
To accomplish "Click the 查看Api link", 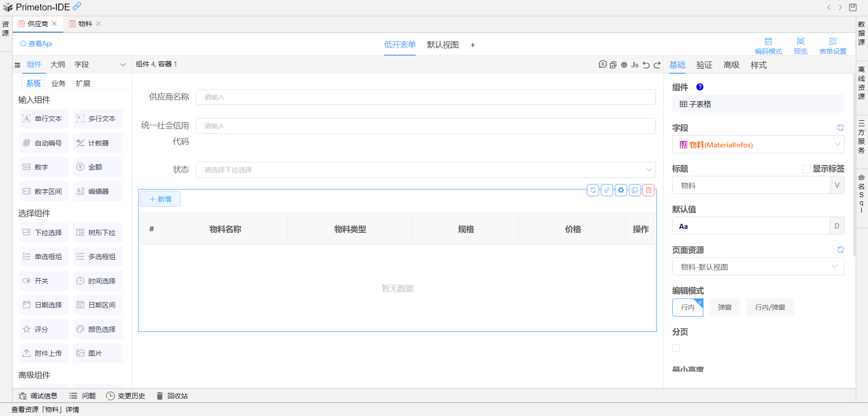I will pyautogui.click(x=36, y=44).
